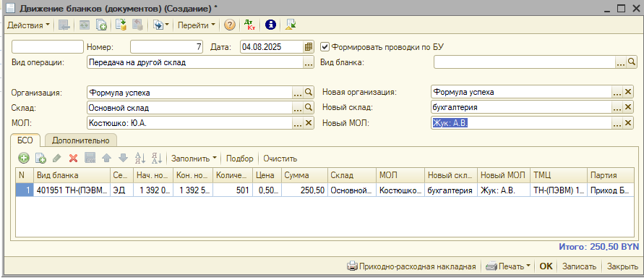
Task: Move row up arrow icon
Action: coord(106,158)
